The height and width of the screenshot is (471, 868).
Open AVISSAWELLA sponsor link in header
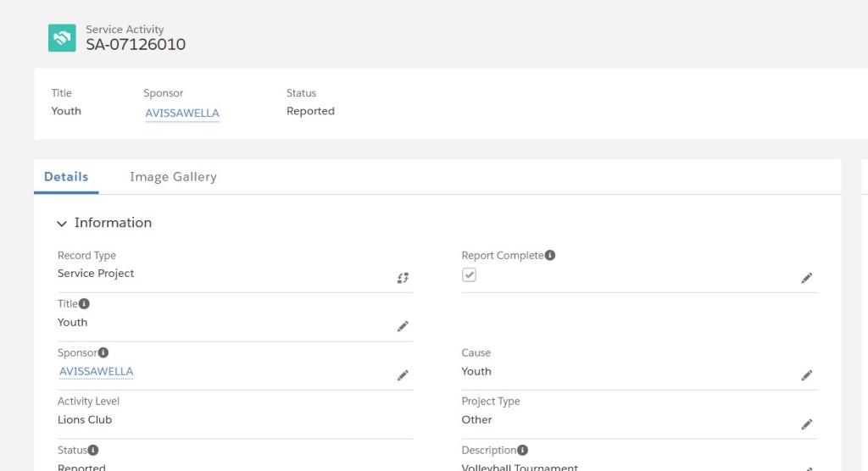(x=182, y=113)
